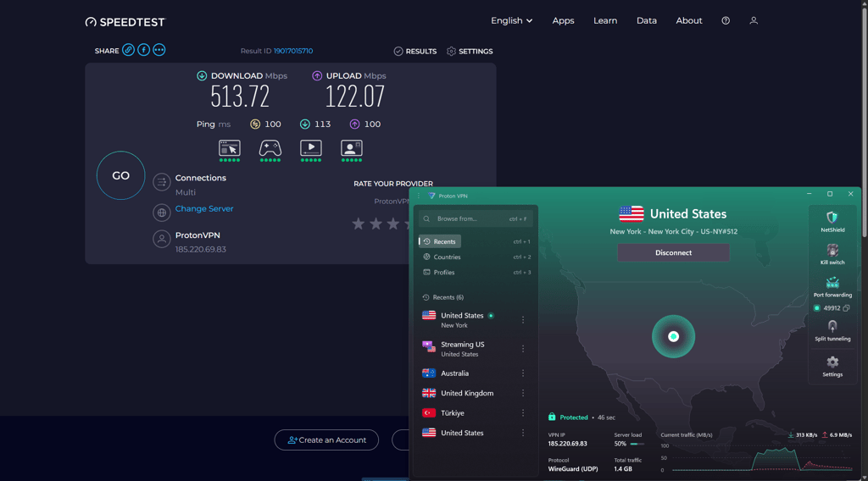Click the Create an Account button
This screenshot has width=868, height=481.
tap(326, 440)
